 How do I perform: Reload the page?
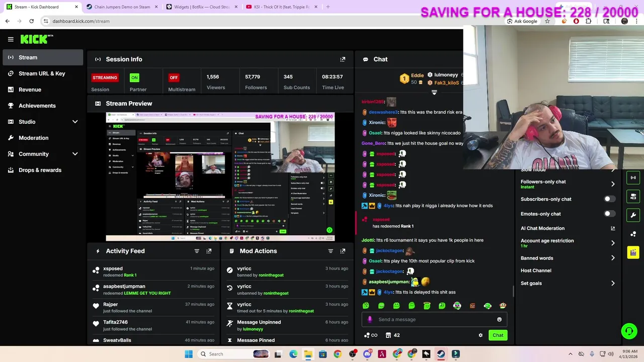point(31,21)
